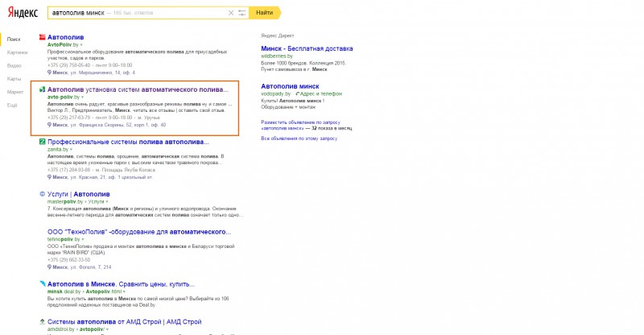Click avtopoliv/ breadcrumb after amdstroi.by
This screenshot has height=335, width=644.
[x=92, y=329]
